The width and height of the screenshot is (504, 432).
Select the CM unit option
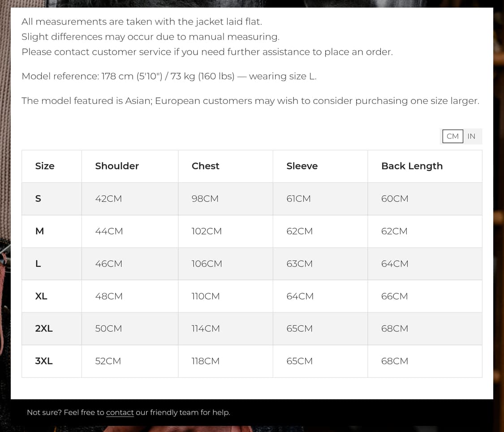(452, 136)
